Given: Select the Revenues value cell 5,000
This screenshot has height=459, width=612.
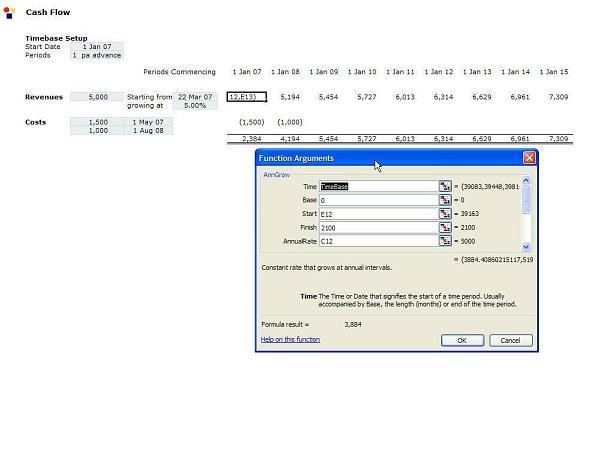Looking at the screenshot, I should [97, 97].
